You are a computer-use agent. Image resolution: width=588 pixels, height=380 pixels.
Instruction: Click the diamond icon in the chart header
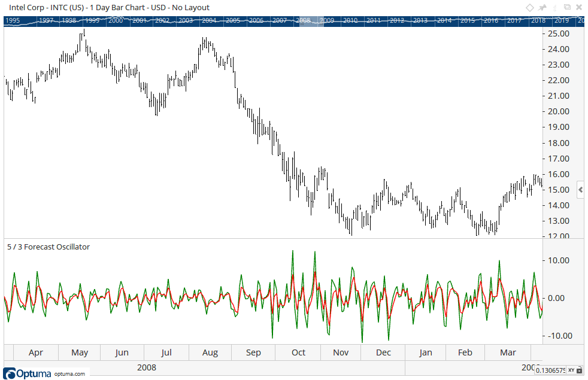tap(529, 8)
